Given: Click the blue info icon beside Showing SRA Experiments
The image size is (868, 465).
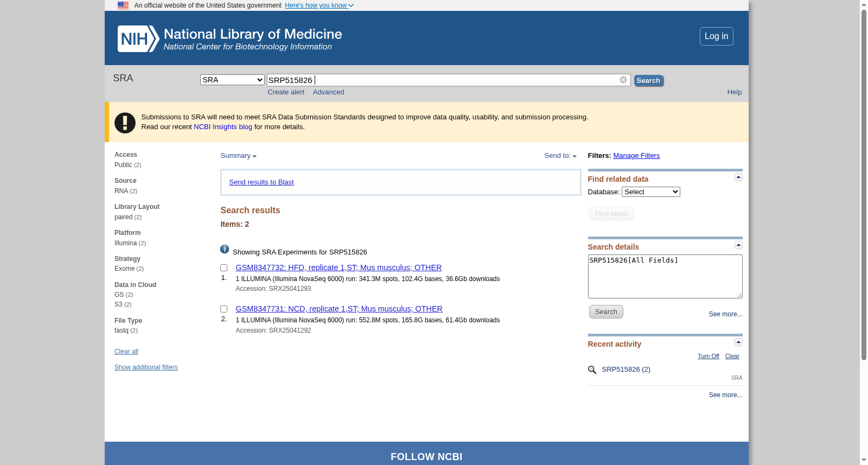Looking at the screenshot, I should 225,249.
